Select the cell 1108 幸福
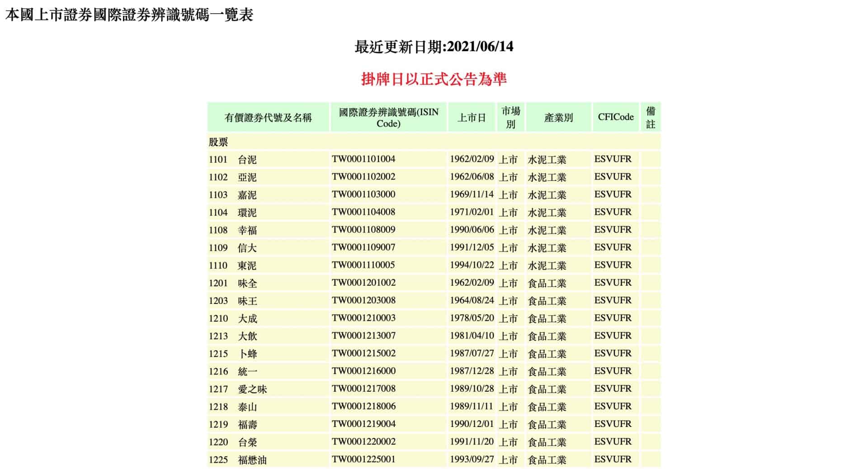 [x=268, y=230]
